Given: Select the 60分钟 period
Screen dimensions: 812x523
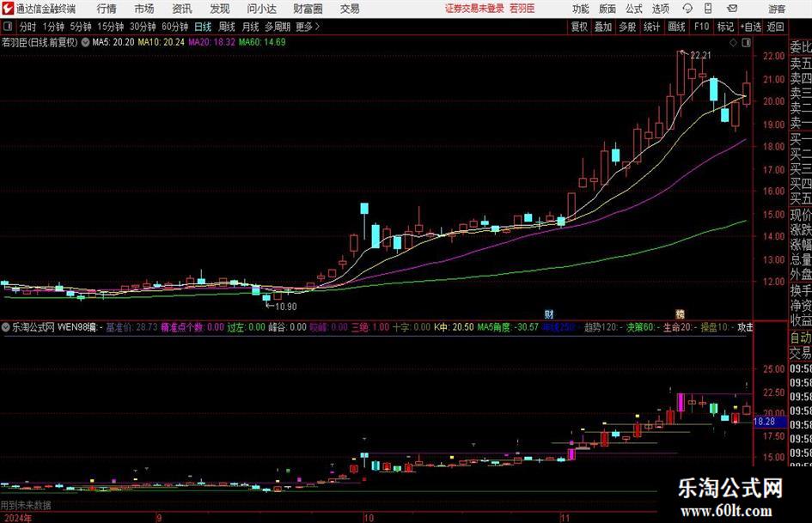Looking at the screenshot, I should (x=174, y=27).
